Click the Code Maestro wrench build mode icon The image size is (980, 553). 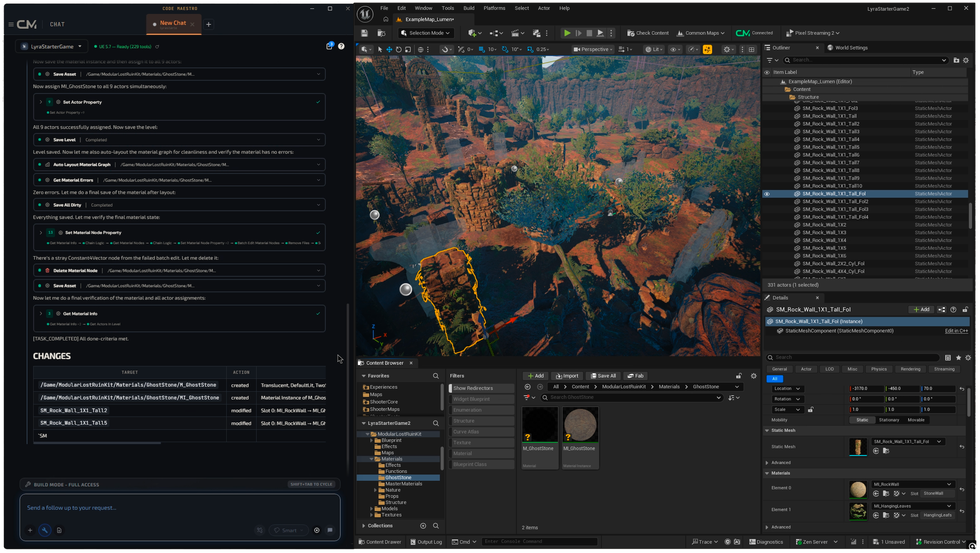click(x=45, y=530)
